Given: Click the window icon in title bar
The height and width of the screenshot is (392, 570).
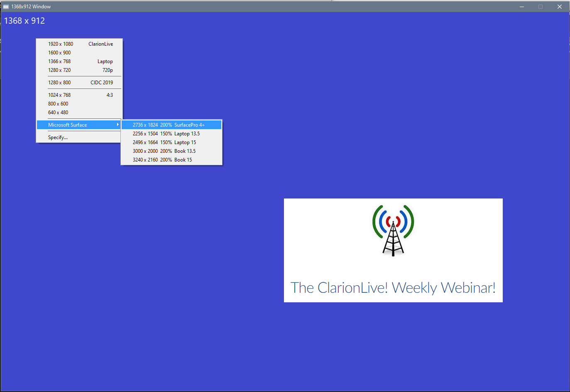Looking at the screenshot, I should coord(6,7).
